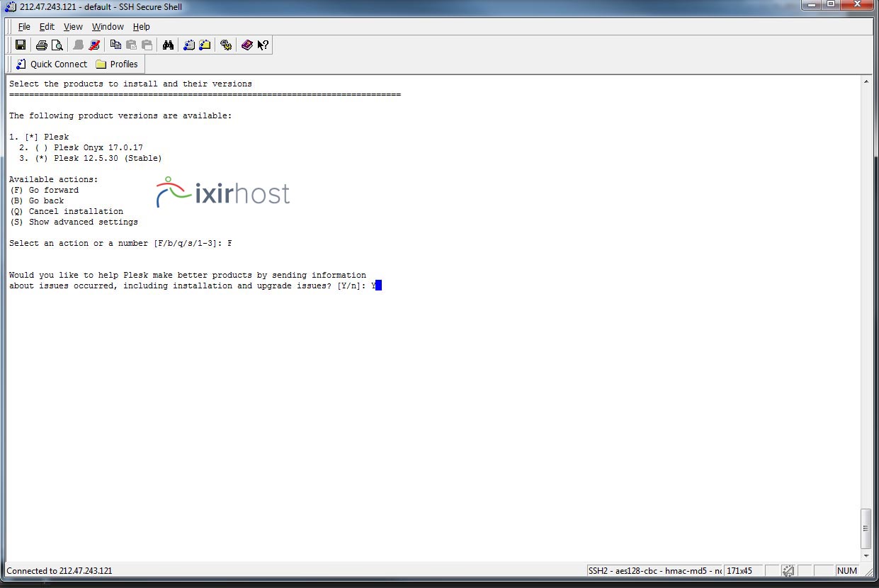Minimize the SSH Secure Shell window

[x=812, y=5]
